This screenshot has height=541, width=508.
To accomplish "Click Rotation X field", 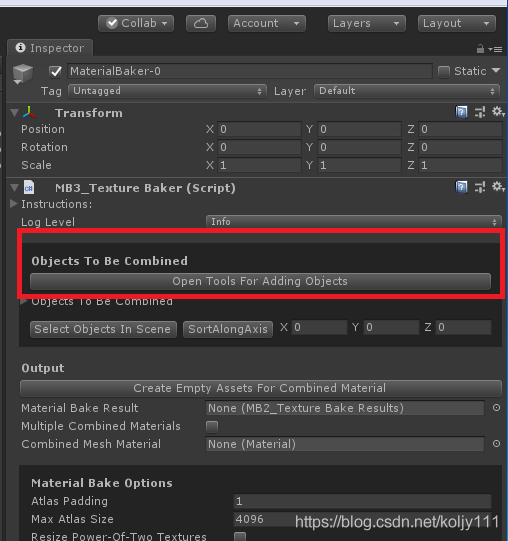I will tap(259, 147).
